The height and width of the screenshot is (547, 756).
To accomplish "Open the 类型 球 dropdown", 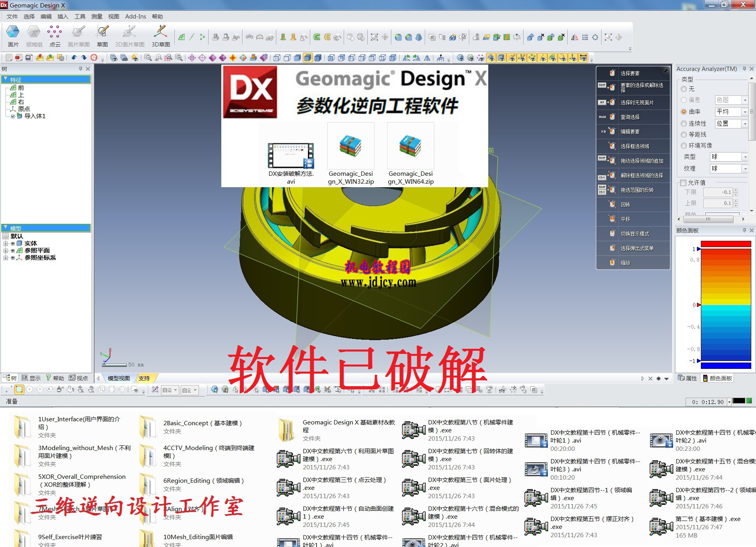I will [x=729, y=157].
